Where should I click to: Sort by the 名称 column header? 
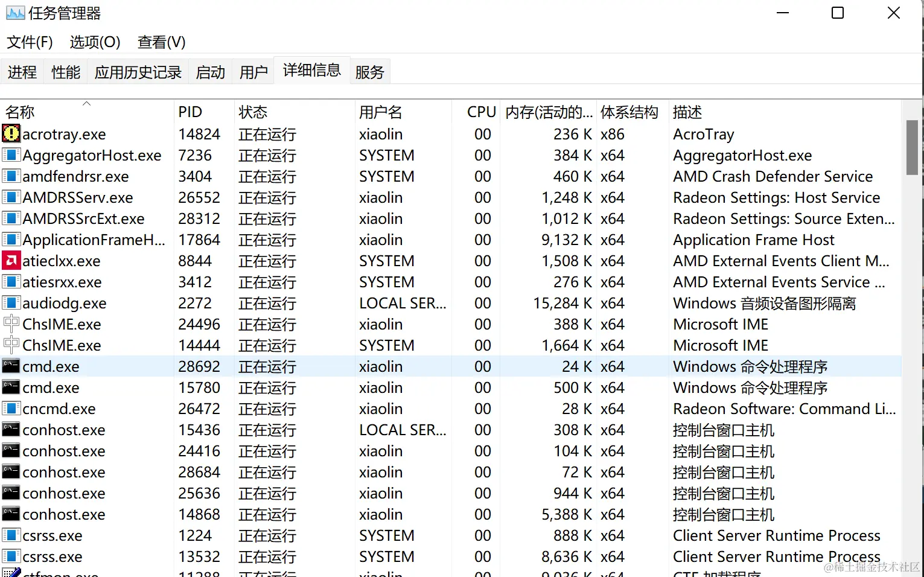pyautogui.click(x=87, y=112)
